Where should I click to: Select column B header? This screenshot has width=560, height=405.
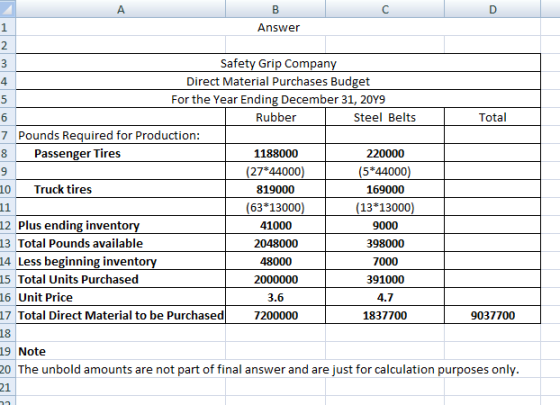(x=275, y=9)
